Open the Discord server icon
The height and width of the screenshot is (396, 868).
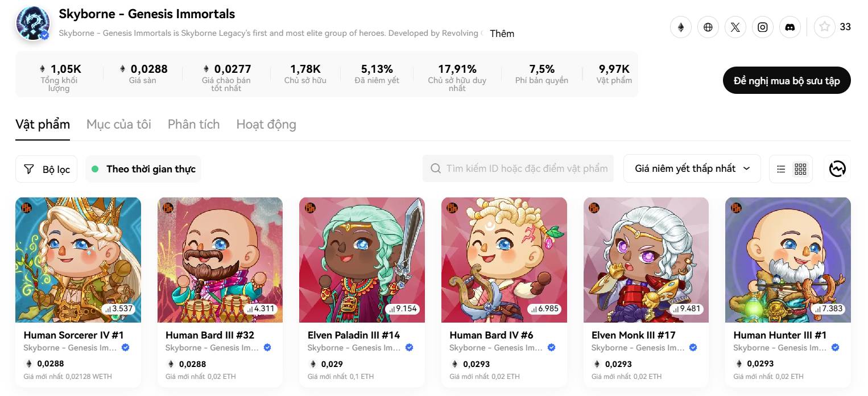790,27
